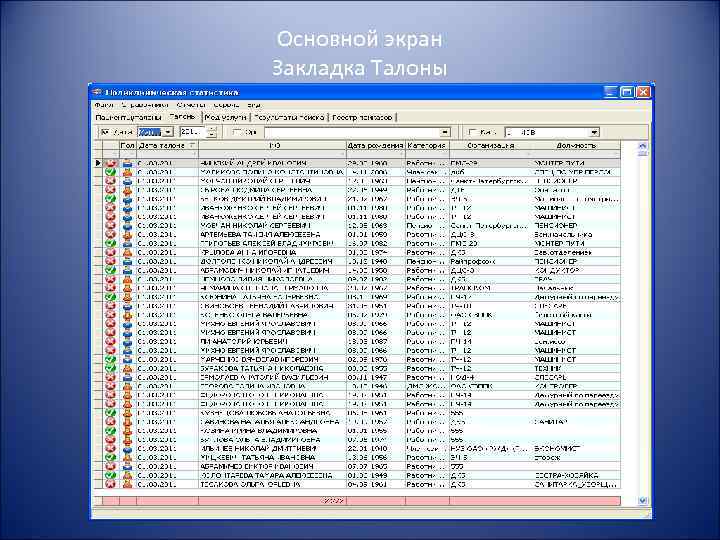The height and width of the screenshot is (540, 720).
Task: Click СЛЕСАРЬ cell in ЕРМОЛАЕВ row
Action: 576,377
